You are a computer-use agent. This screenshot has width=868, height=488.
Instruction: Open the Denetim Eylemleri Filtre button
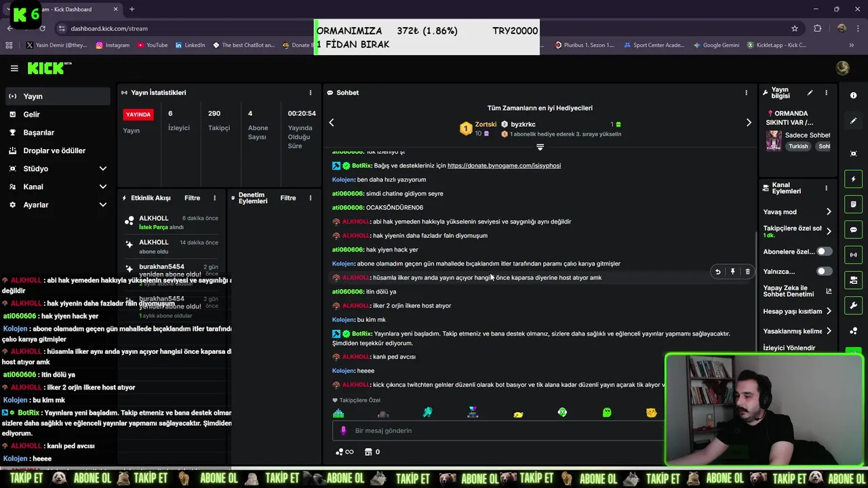pyautogui.click(x=288, y=198)
